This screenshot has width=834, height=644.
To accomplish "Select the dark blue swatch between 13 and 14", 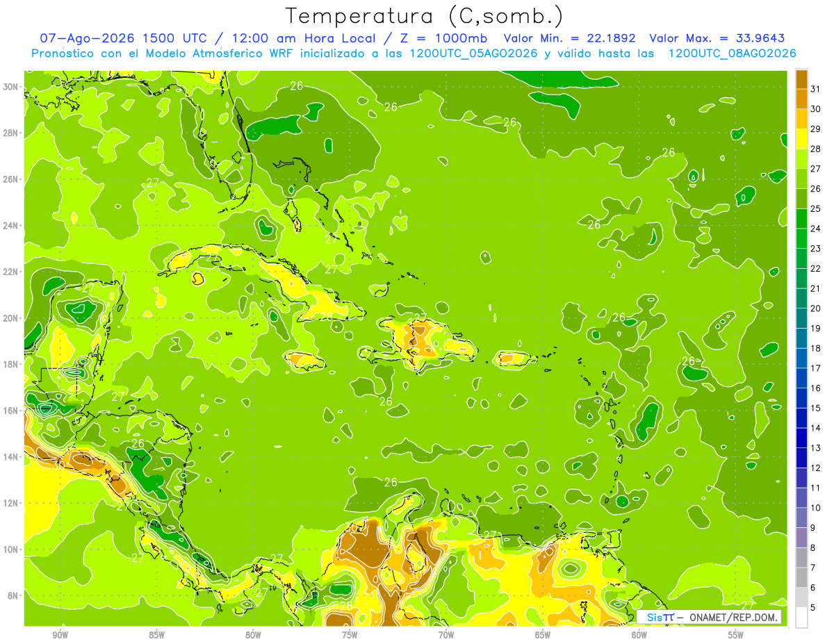I will pyautogui.click(x=801, y=438).
